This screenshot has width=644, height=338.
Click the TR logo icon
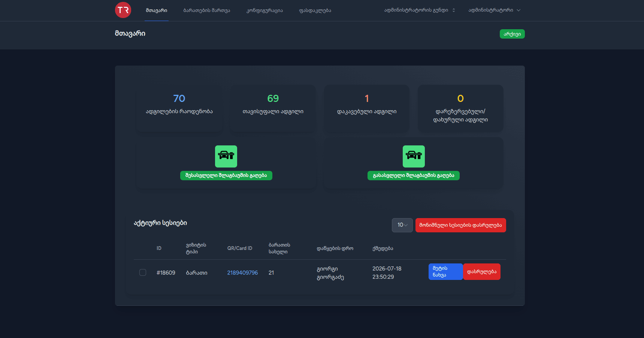(123, 10)
